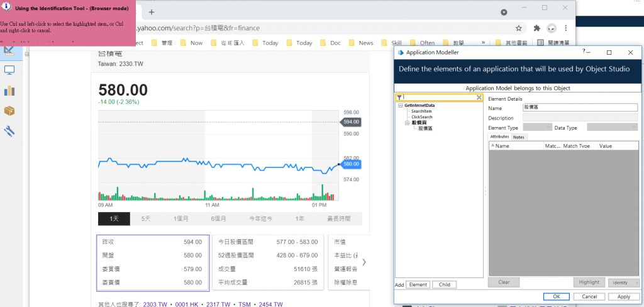Click the 594.00 price tag on chart

351,122
